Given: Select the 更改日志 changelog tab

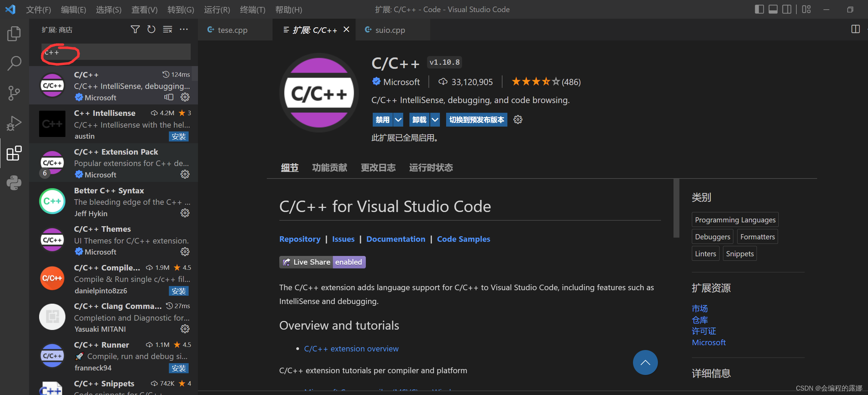Looking at the screenshot, I should click(x=378, y=168).
